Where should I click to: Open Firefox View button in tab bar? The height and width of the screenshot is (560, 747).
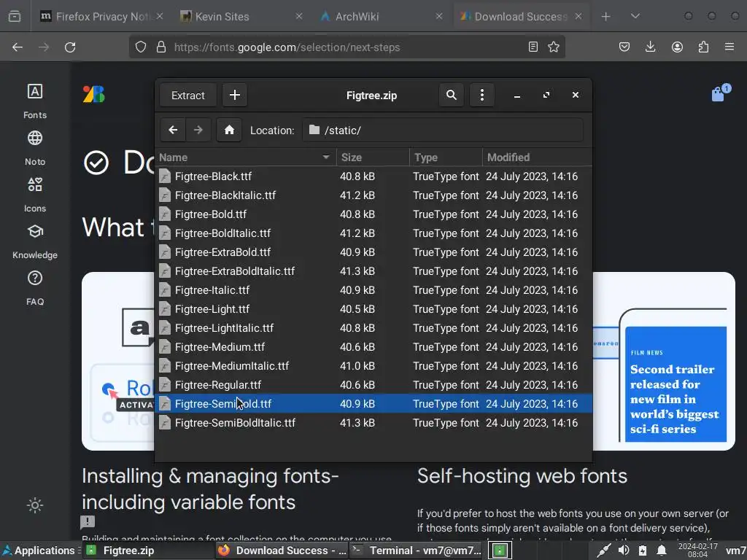pyautogui.click(x=15, y=17)
